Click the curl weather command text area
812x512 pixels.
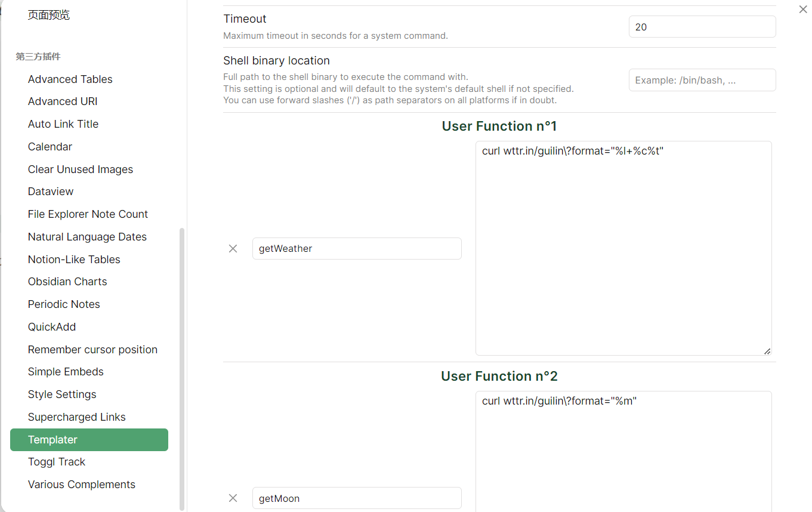click(623, 247)
